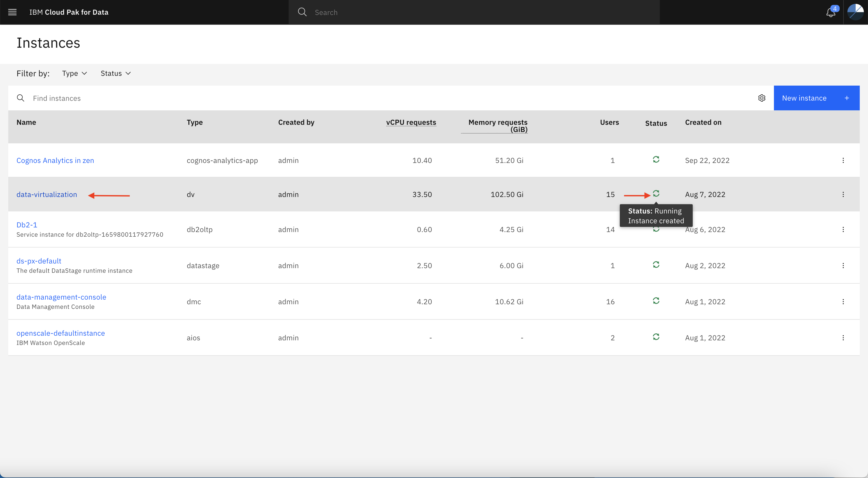Click the Data Management Console description text

pyautogui.click(x=56, y=307)
